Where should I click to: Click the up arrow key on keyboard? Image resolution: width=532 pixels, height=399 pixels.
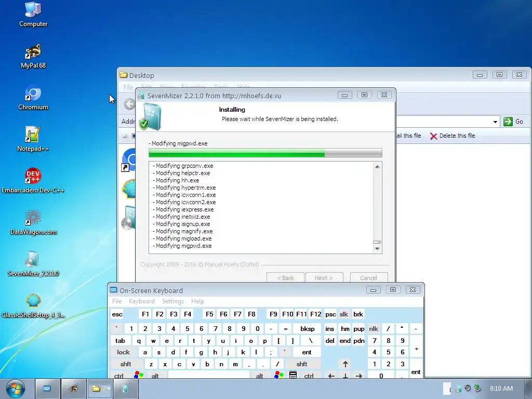(345, 364)
